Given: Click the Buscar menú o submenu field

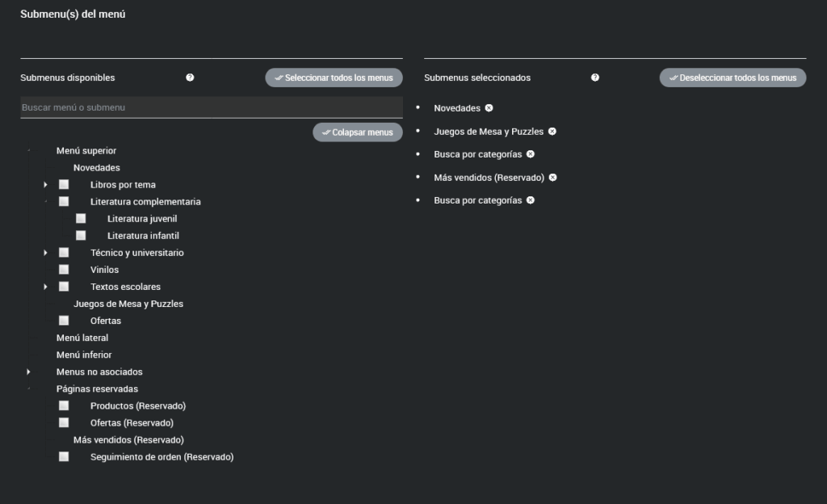Looking at the screenshot, I should pos(211,107).
